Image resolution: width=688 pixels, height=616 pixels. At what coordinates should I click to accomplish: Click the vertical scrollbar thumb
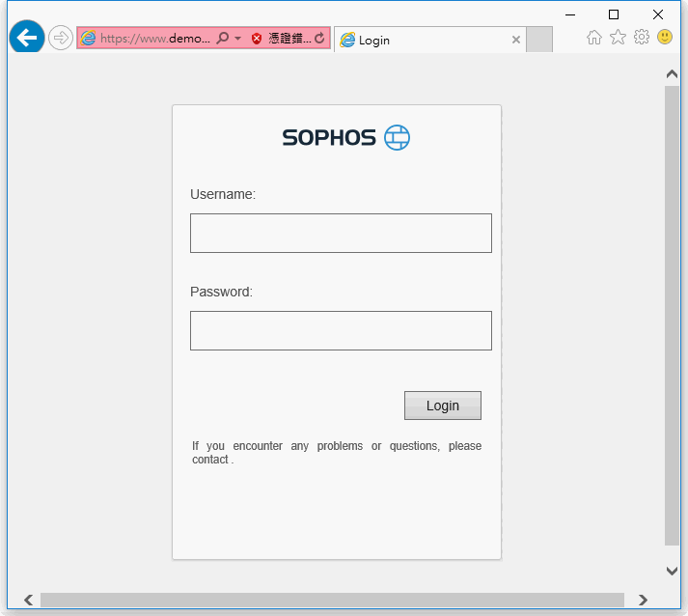[672, 316]
